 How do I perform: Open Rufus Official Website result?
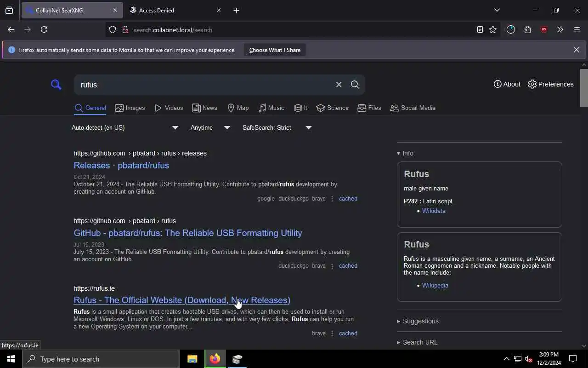tap(182, 300)
